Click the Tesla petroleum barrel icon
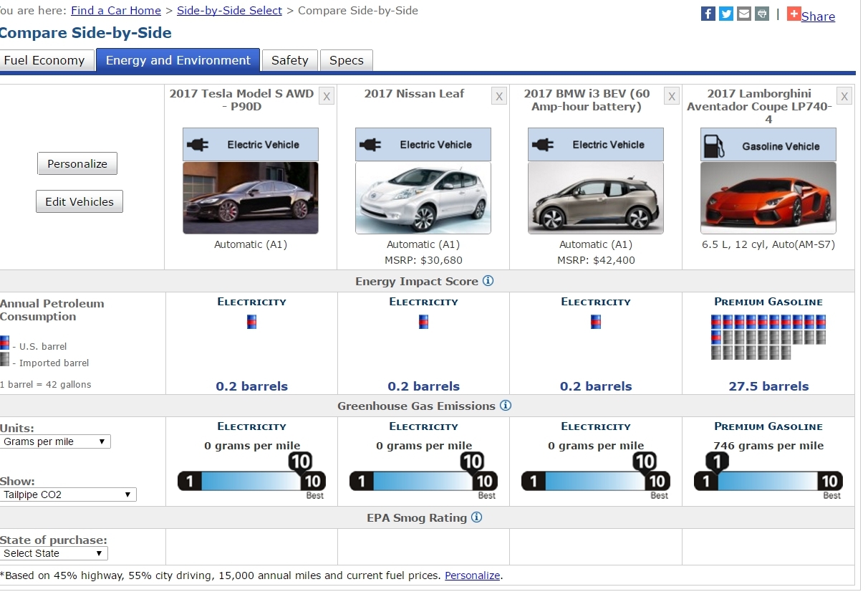The width and height of the screenshot is (868, 602). tap(251, 322)
